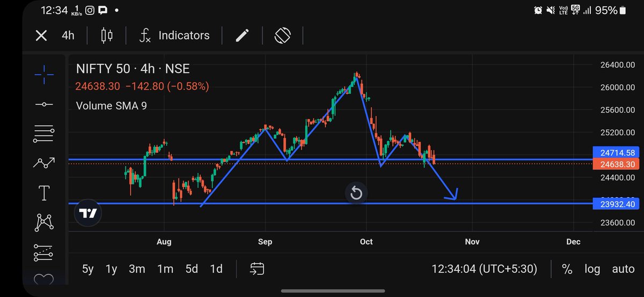Open the 4h timeframe selector
The width and height of the screenshot is (644, 297).
(68, 36)
